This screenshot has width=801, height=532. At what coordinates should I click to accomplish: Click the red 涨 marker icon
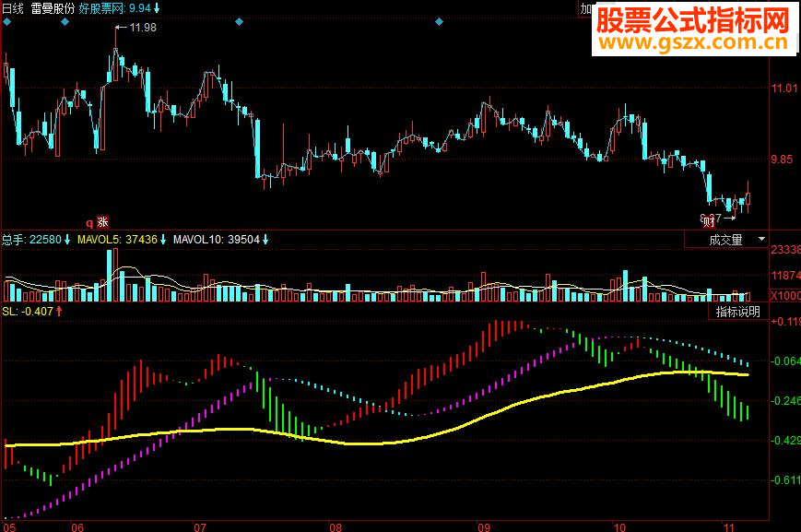click(x=102, y=222)
